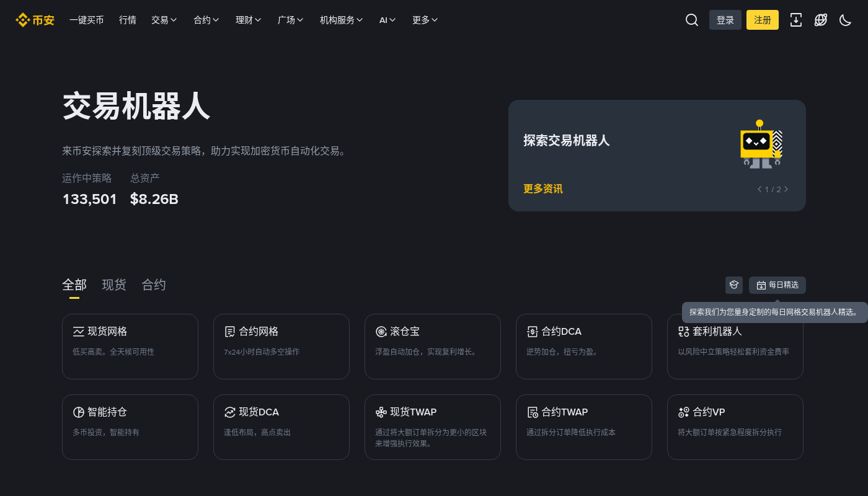
Task: Click the $8.26B total assets value
Action: 154,199
